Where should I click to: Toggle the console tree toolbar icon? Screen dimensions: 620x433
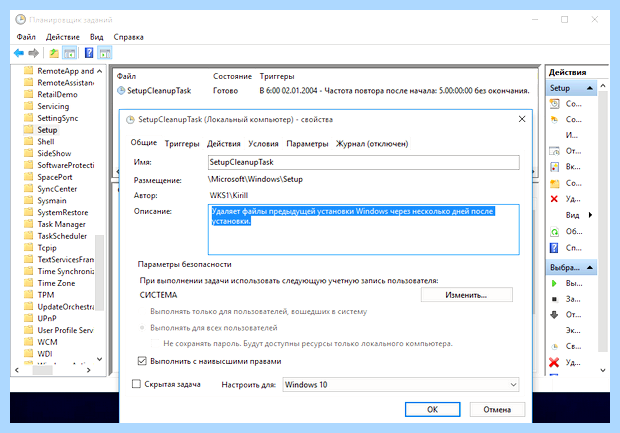click(x=70, y=53)
